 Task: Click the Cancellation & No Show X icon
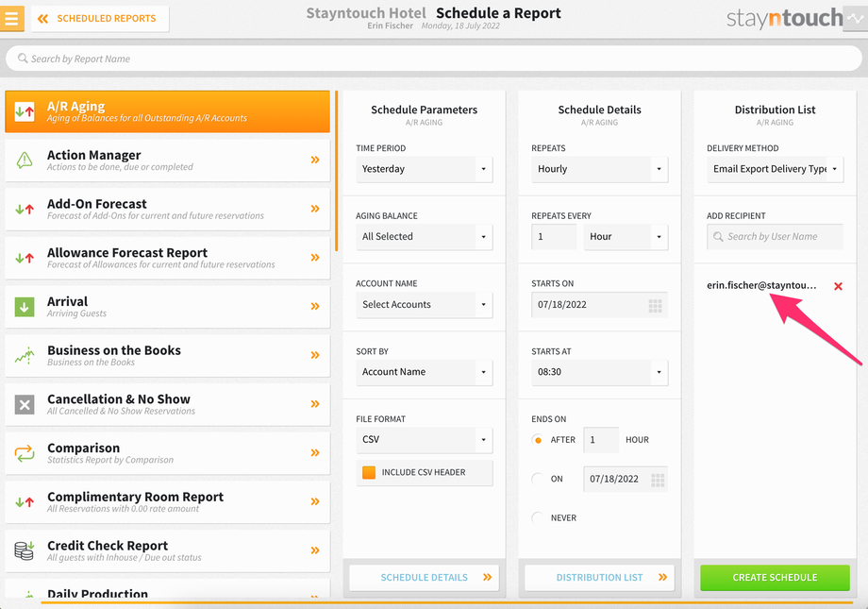coord(25,404)
